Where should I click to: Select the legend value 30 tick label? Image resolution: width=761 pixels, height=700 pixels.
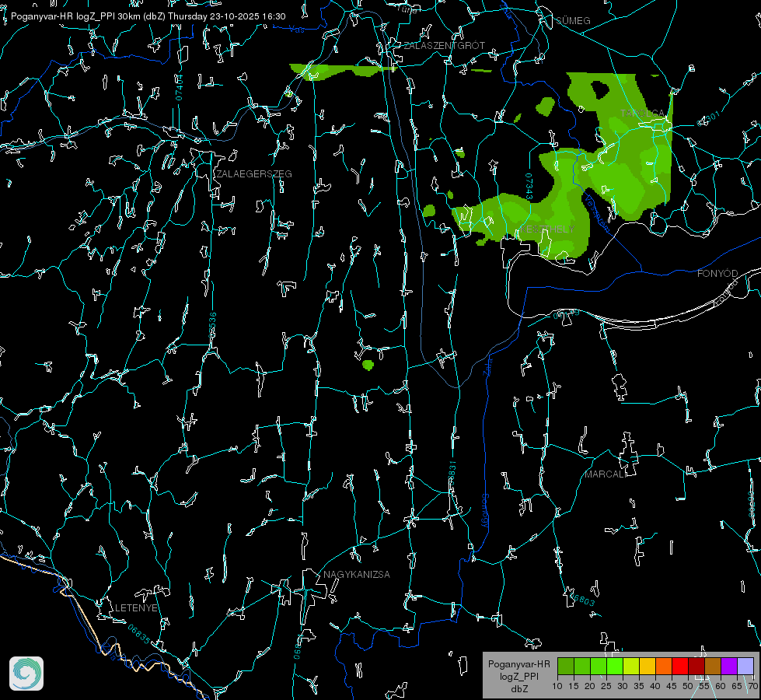623,686
